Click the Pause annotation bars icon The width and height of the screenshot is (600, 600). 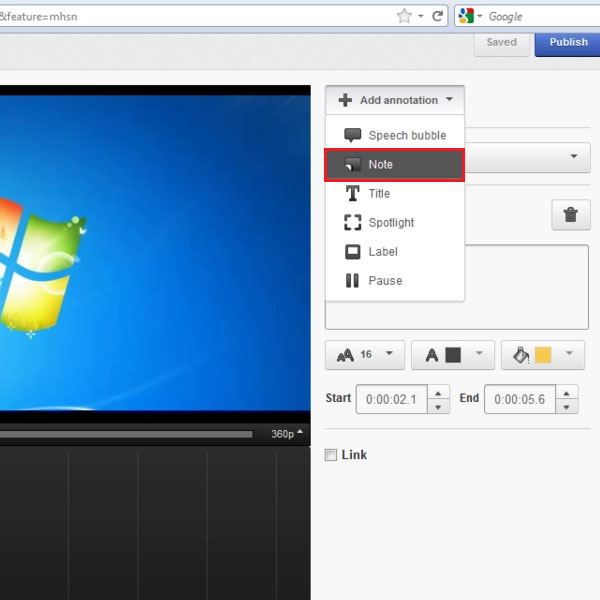352,280
